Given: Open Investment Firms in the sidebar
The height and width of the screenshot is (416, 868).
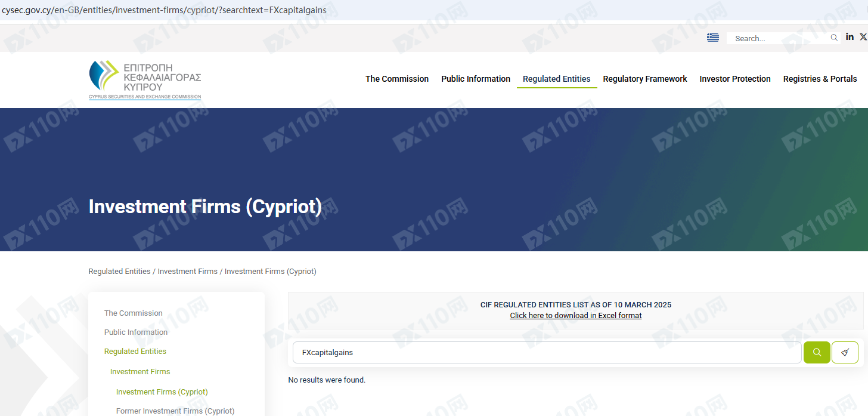Looking at the screenshot, I should [140, 371].
